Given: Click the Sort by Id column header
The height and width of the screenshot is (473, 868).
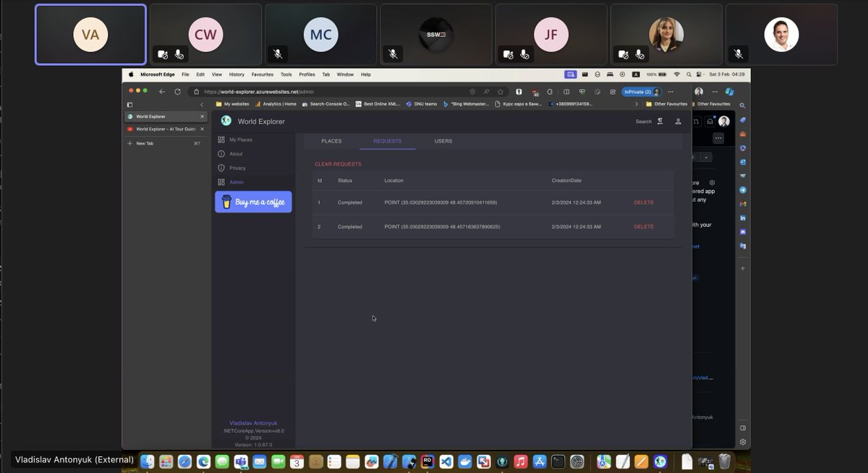Looking at the screenshot, I should 320,180.
